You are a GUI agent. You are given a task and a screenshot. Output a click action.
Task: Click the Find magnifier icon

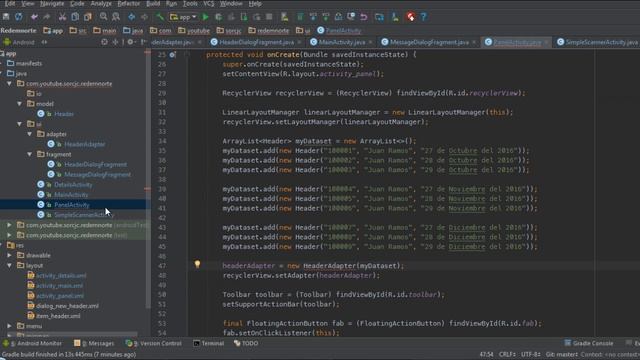103,17
